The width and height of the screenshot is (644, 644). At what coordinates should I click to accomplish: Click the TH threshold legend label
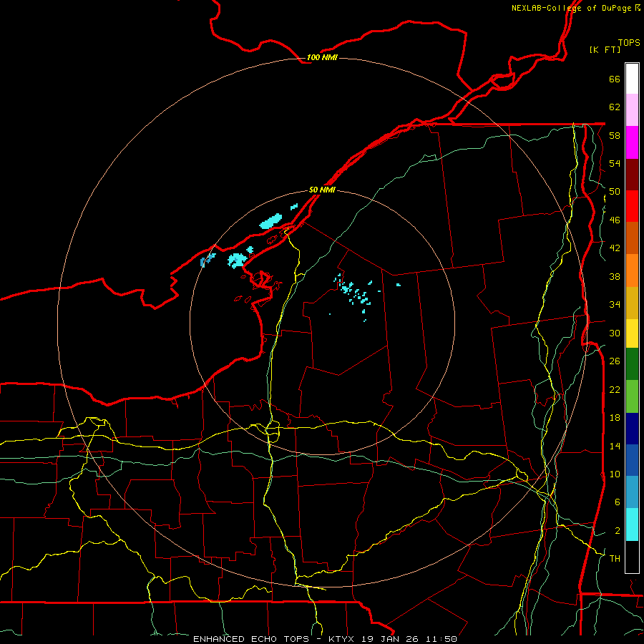tap(615, 559)
